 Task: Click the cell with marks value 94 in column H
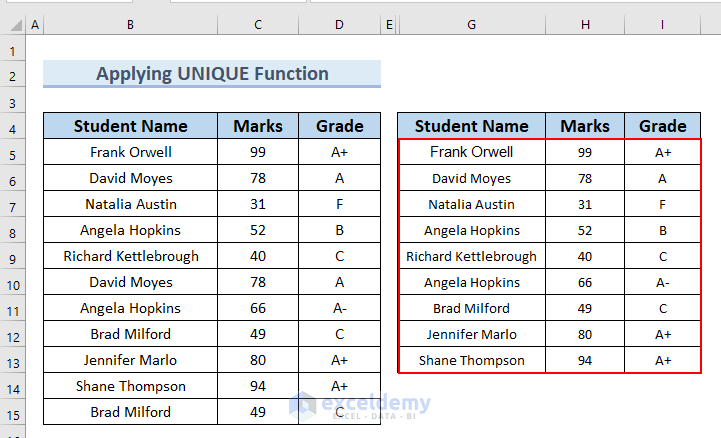point(585,360)
